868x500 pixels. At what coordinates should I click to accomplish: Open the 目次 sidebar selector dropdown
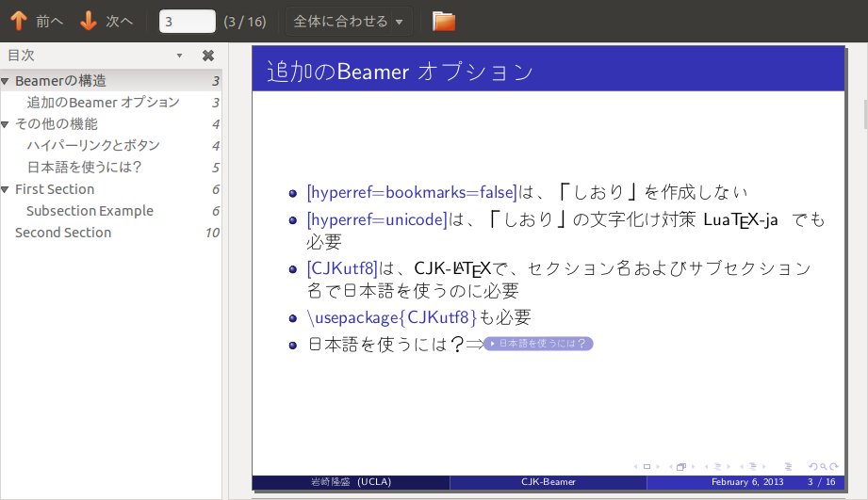179,56
